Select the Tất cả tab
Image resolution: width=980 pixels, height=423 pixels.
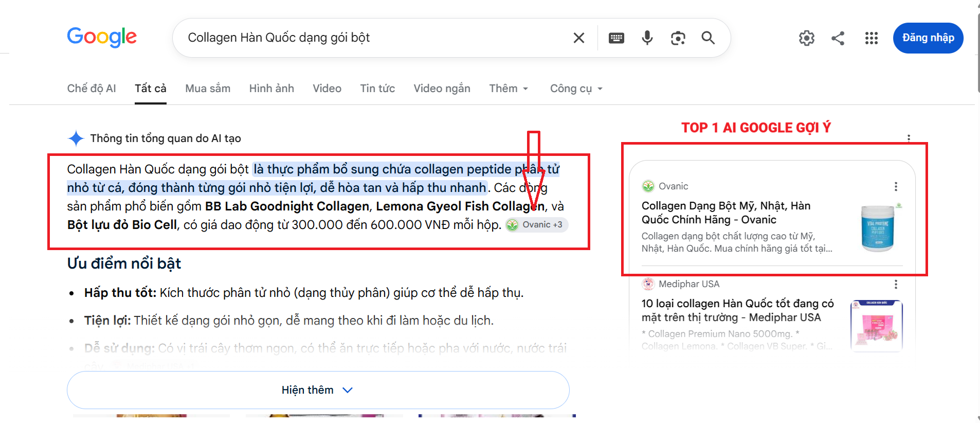tap(151, 89)
